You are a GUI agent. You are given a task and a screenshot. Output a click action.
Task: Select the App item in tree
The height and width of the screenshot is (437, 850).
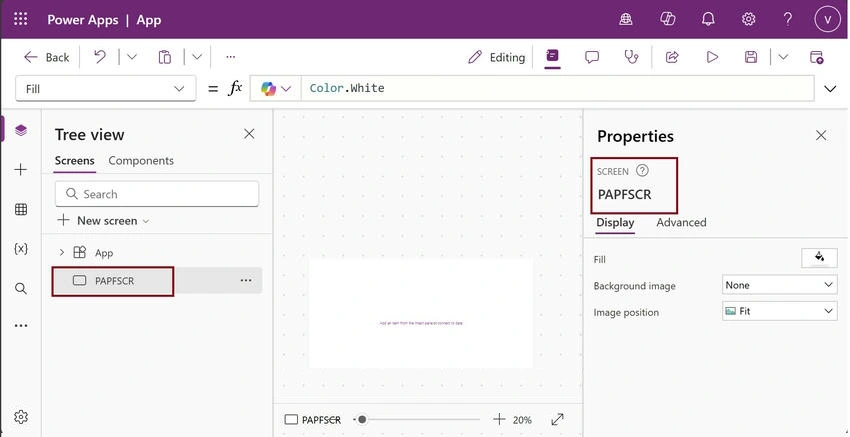(104, 253)
